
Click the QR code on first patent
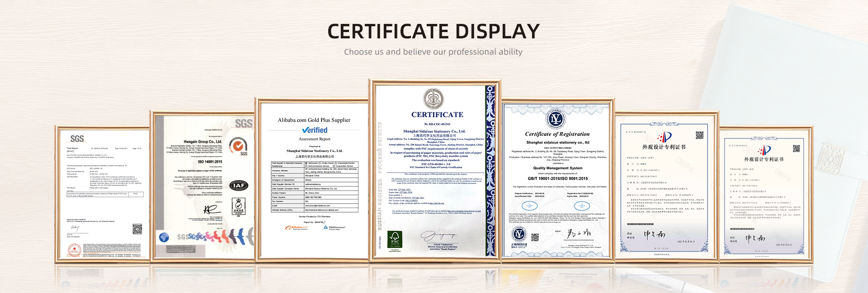tap(699, 135)
